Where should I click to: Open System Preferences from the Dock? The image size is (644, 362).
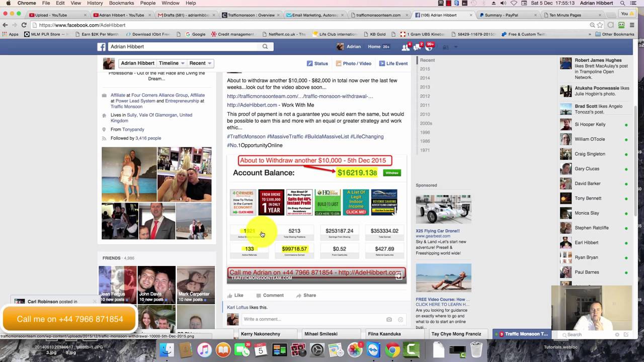[x=317, y=349]
